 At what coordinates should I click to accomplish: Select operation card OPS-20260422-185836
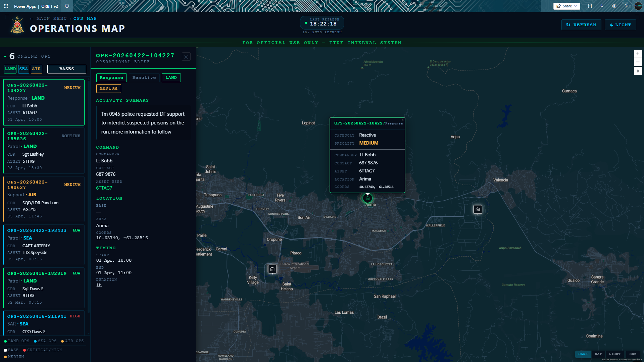tap(44, 151)
